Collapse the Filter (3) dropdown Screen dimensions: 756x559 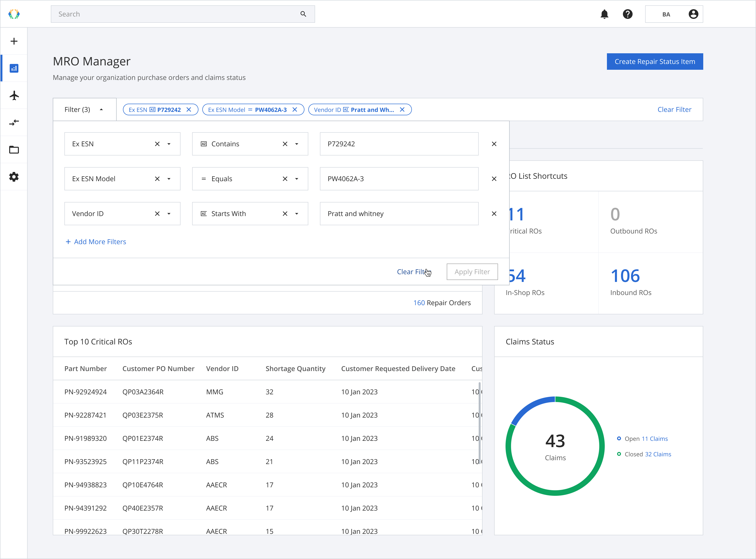pyautogui.click(x=84, y=110)
